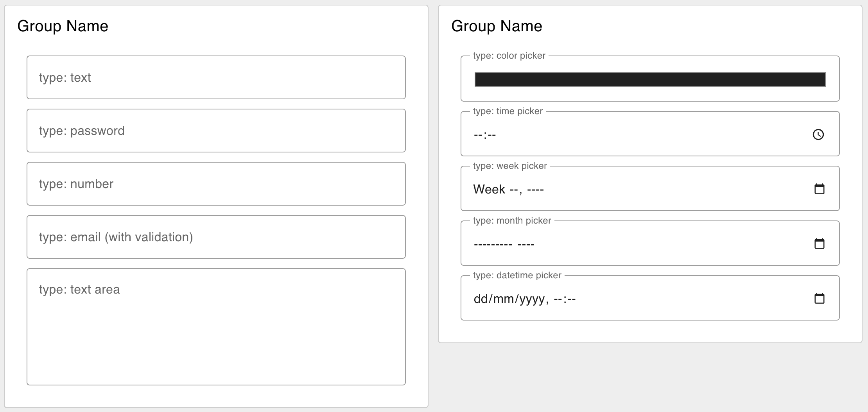868x412 pixels.
Task: Open the calendar icon in month picker
Action: point(819,243)
